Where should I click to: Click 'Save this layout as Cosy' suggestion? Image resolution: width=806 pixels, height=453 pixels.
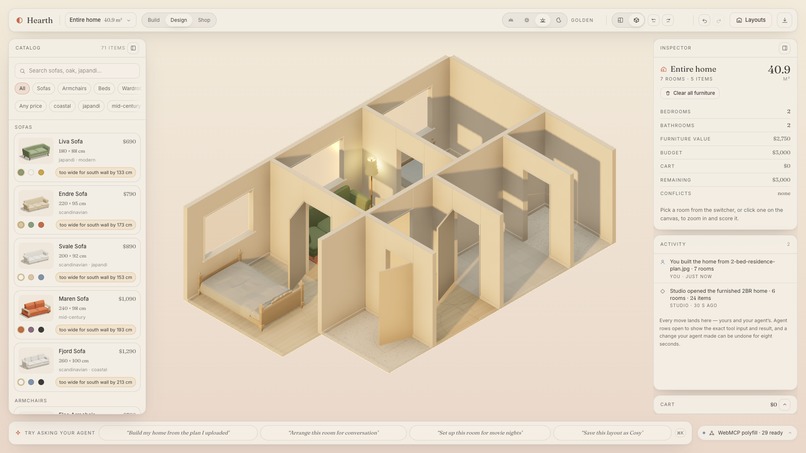point(612,433)
